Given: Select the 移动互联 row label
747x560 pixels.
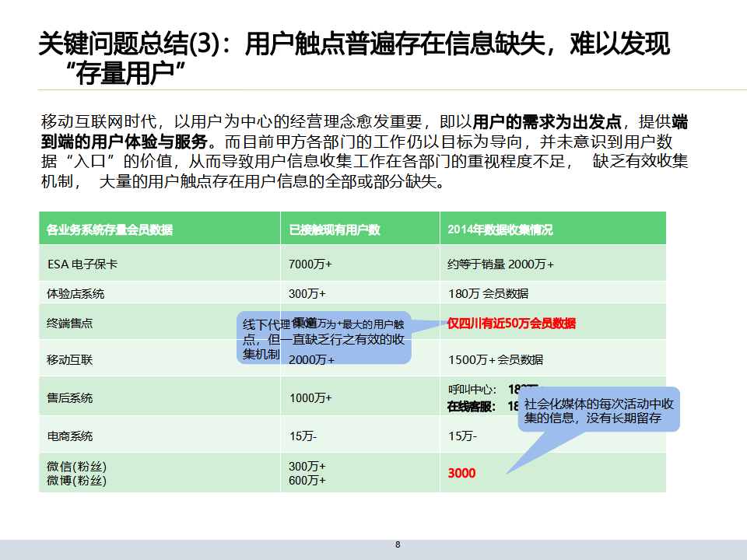Looking at the screenshot, I should click(69, 359).
